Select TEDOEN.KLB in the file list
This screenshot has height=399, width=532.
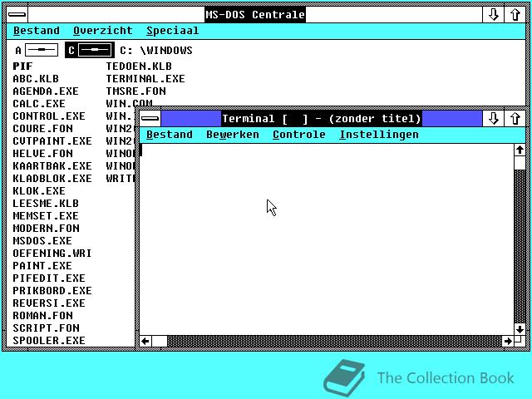pyautogui.click(x=139, y=66)
